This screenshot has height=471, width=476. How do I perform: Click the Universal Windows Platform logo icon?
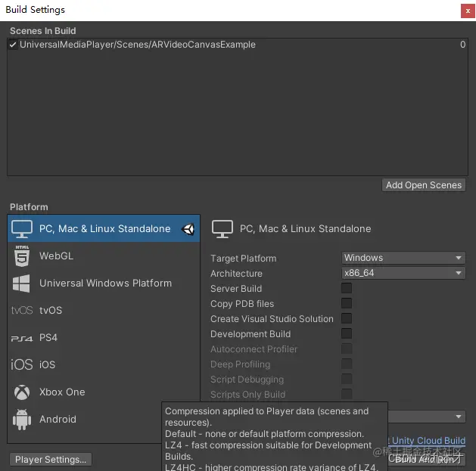(x=21, y=284)
